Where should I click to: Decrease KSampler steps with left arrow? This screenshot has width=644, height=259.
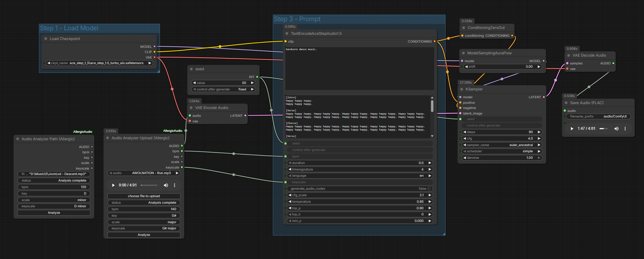coord(465,132)
